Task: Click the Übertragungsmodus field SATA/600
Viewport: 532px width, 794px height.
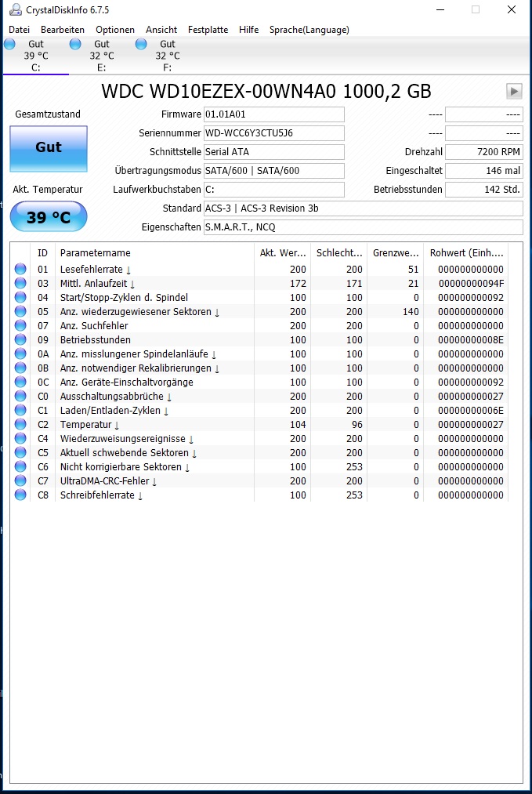Action: [274, 171]
